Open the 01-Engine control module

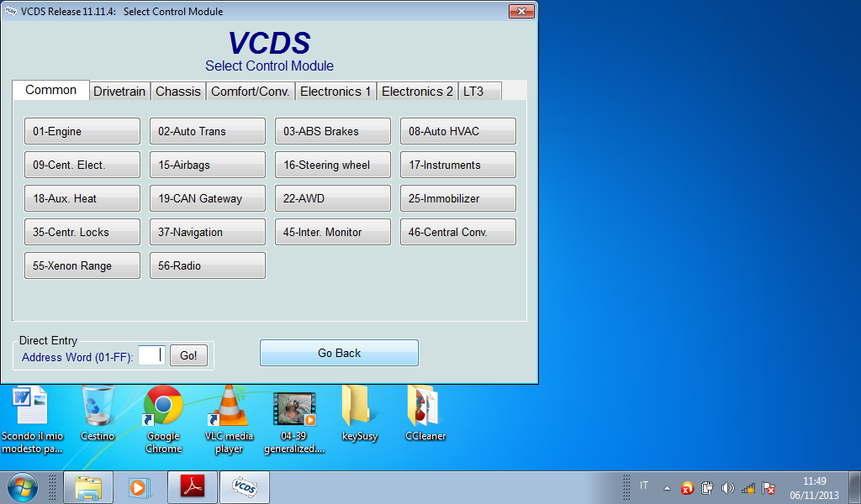click(82, 131)
